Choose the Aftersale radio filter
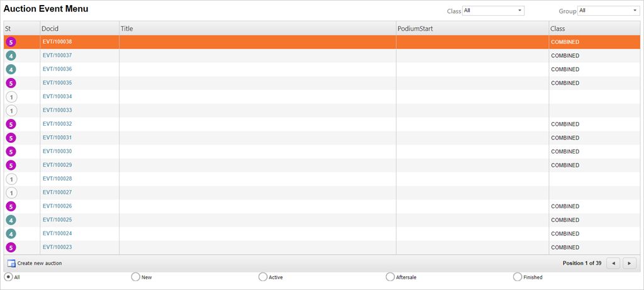 (390, 277)
